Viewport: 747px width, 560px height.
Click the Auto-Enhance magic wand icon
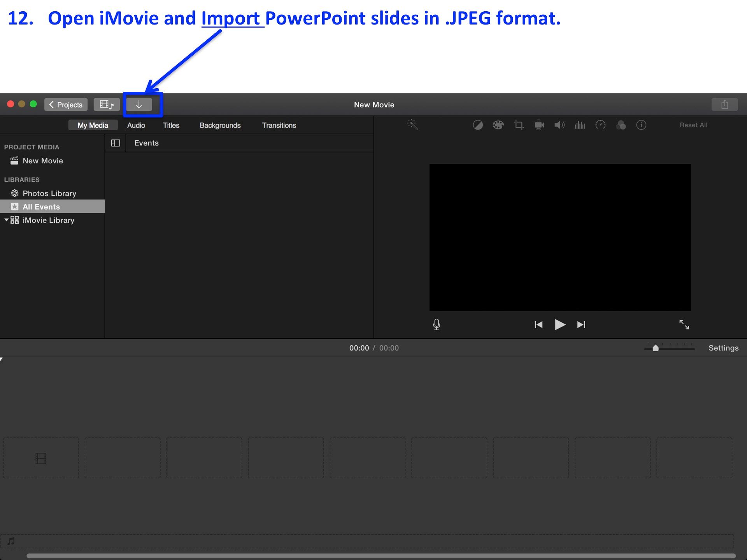pyautogui.click(x=412, y=125)
